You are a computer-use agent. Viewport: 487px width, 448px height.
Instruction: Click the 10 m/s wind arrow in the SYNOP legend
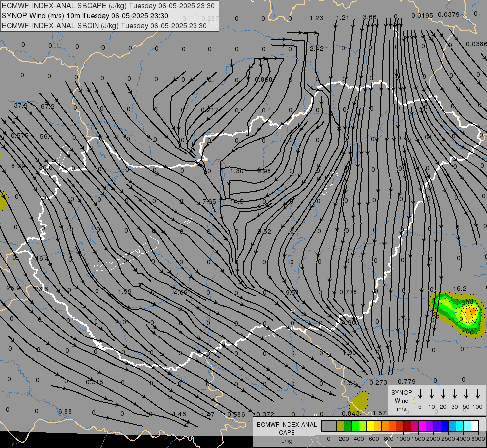(x=432, y=394)
